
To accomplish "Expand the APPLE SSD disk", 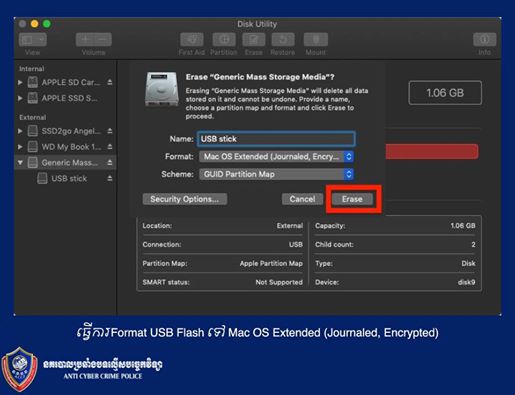I will click(20, 98).
